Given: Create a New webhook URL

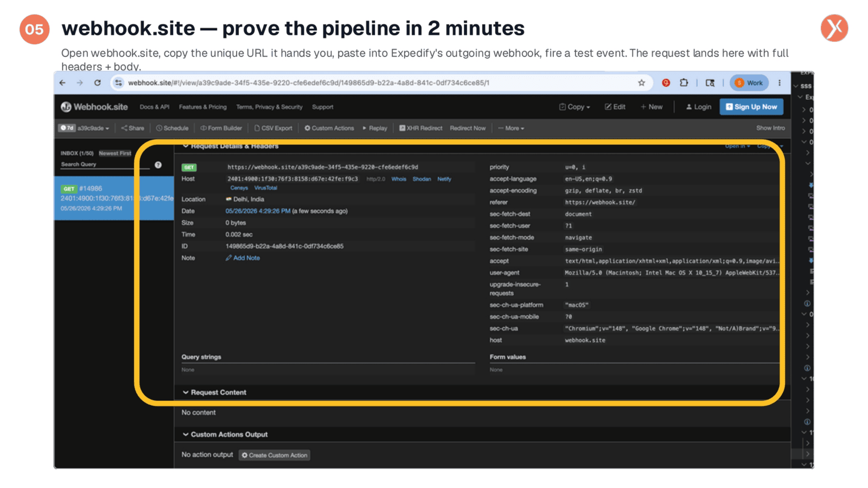Looking at the screenshot, I should point(652,107).
